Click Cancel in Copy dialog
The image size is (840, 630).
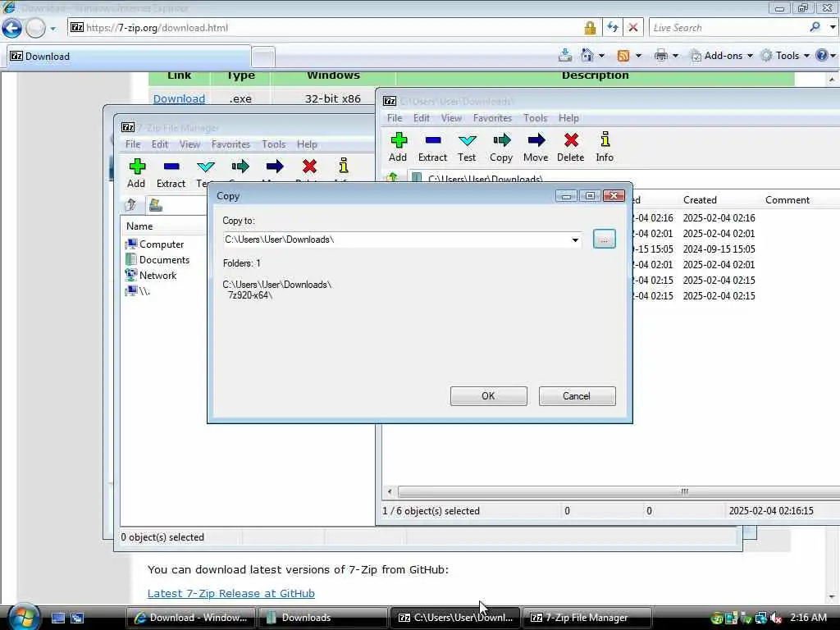tap(577, 396)
